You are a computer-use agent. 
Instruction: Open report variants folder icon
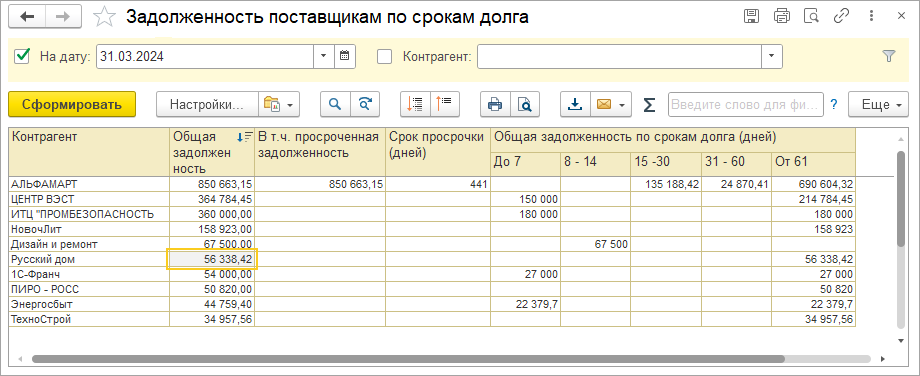coord(279,104)
